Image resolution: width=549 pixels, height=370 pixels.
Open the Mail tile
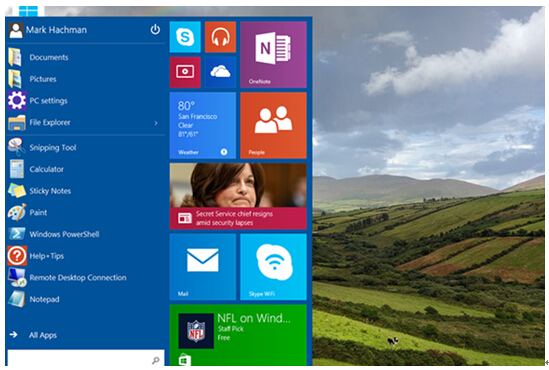pos(203,267)
